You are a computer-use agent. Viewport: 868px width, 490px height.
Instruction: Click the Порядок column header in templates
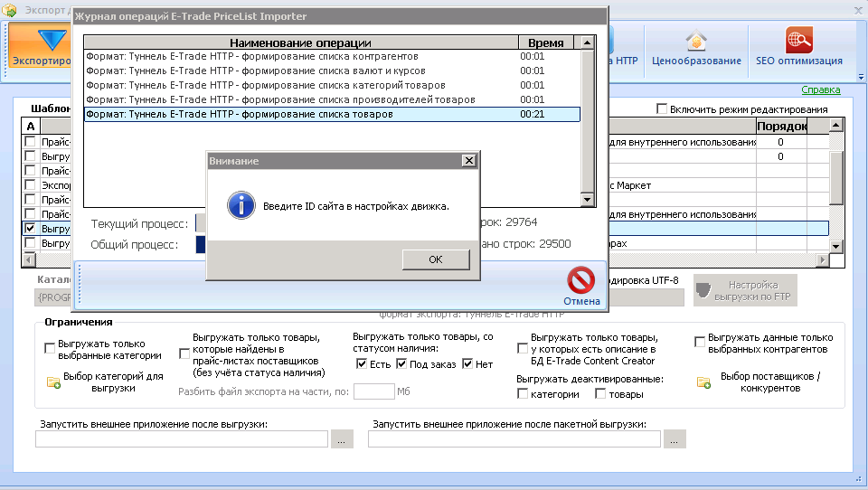(781, 127)
